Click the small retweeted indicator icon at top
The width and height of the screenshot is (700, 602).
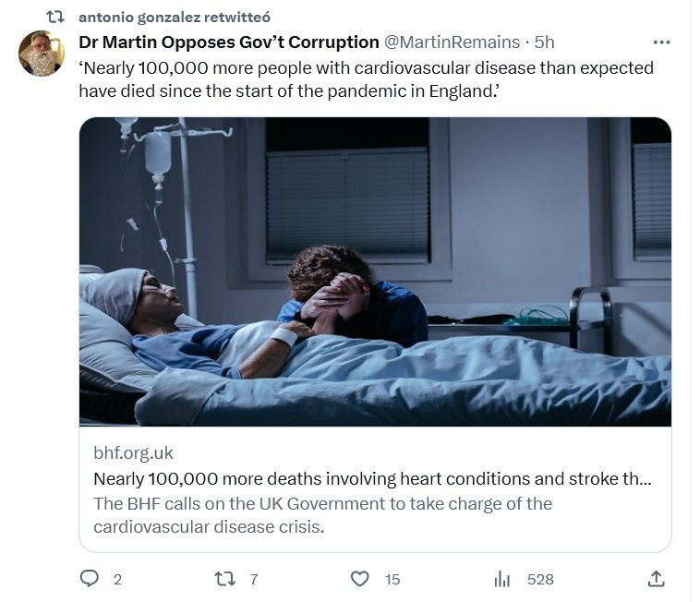pos(54,17)
